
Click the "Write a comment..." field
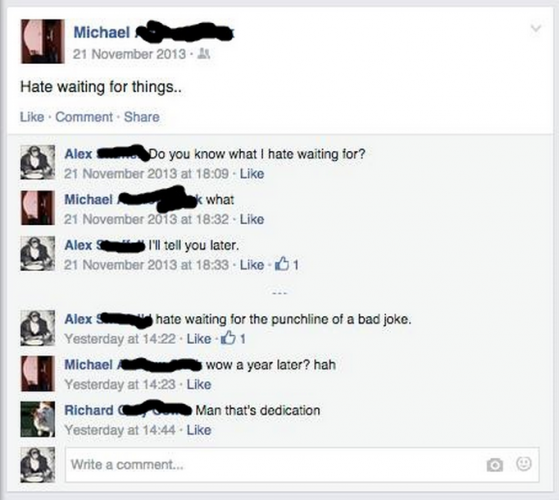pyautogui.click(x=302, y=465)
